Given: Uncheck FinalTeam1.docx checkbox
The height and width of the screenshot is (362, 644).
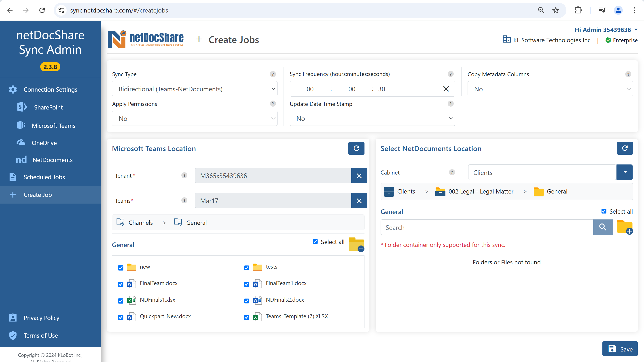Looking at the screenshot, I should [x=246, y=284].
